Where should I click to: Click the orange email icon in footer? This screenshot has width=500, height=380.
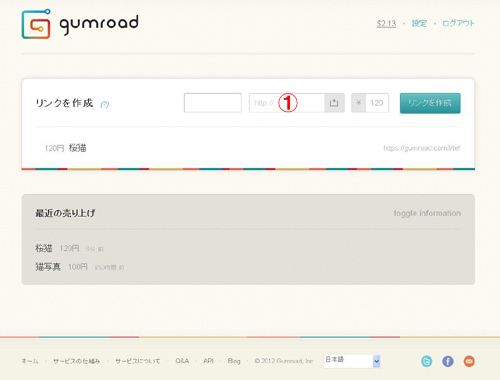tap(469, 361)
